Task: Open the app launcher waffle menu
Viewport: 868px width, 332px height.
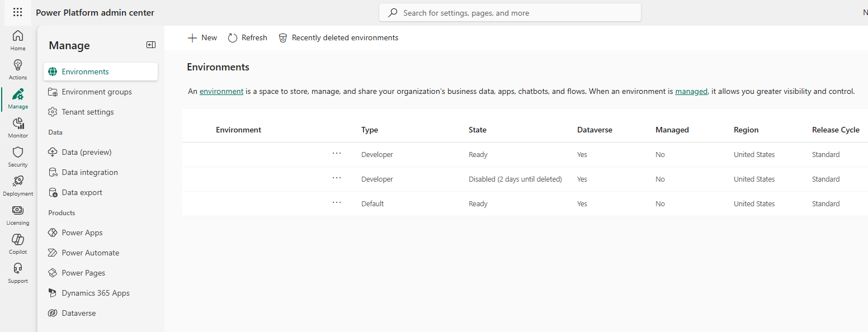Action: (x=17, y=12)
